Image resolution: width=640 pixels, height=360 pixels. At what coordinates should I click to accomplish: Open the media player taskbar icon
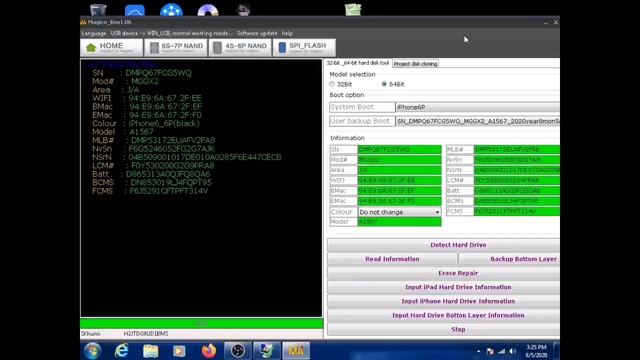179,351
